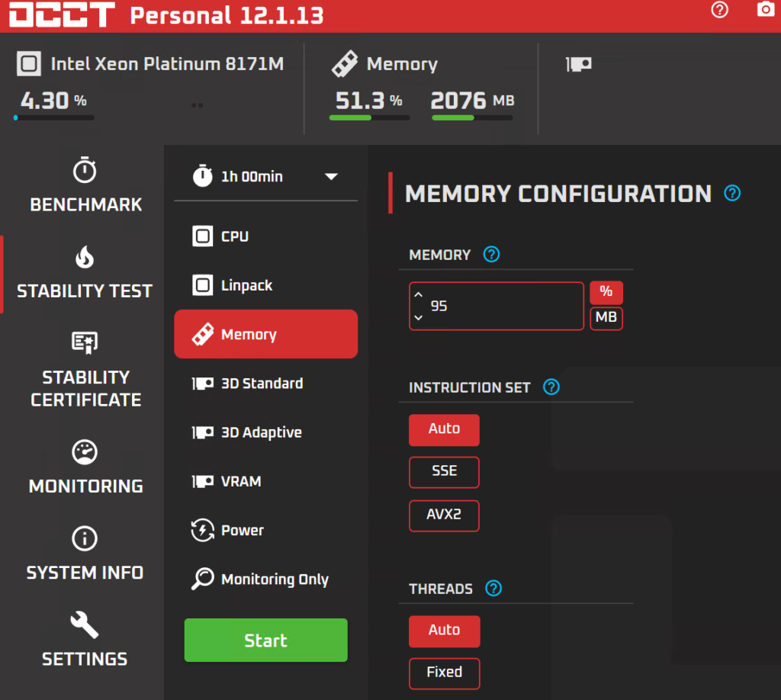
Task: Open the Settings section
Action: [x=85, y=639]
